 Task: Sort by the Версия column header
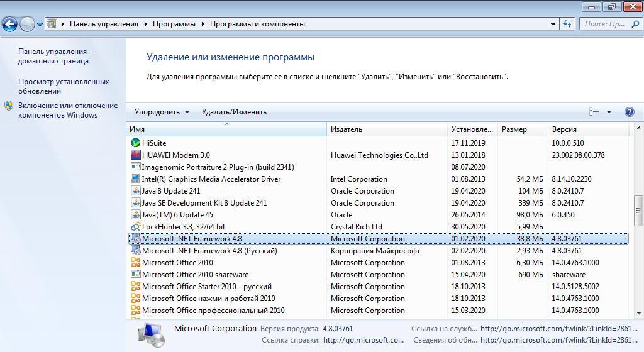point(588,129)
